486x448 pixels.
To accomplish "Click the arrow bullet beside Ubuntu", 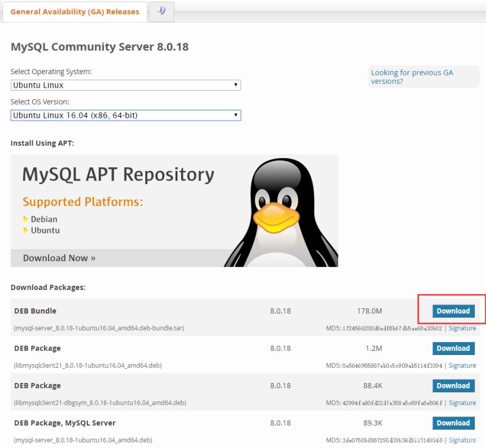I will click(x=26, y=230).
